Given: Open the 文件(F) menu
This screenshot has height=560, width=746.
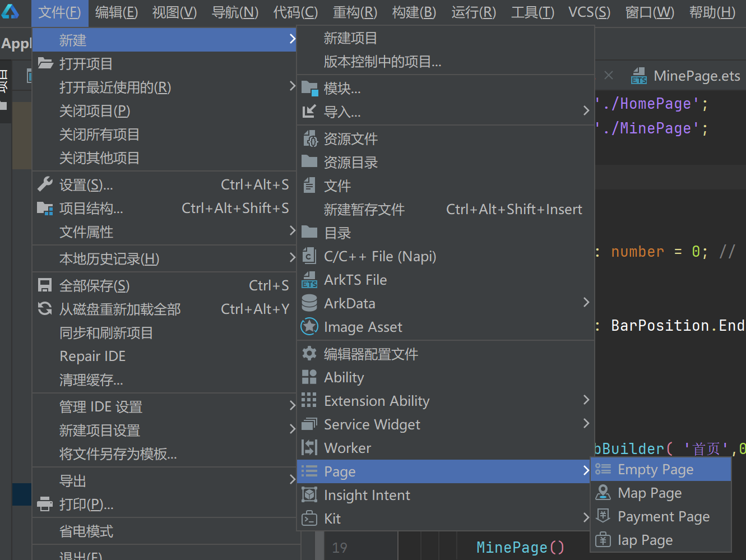Looking at the screenshot, I should pyautogui.click(x=59, y=12).
